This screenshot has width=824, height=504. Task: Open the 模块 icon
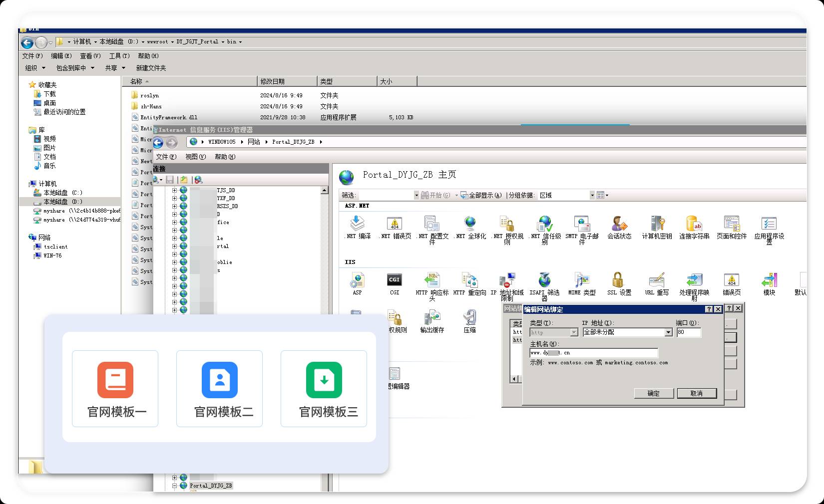769,283
